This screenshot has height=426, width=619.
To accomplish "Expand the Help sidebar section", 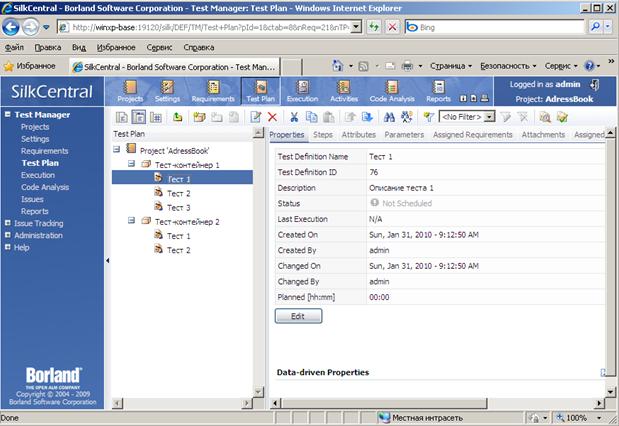I will pyautogui.click(x=8, y=247).
